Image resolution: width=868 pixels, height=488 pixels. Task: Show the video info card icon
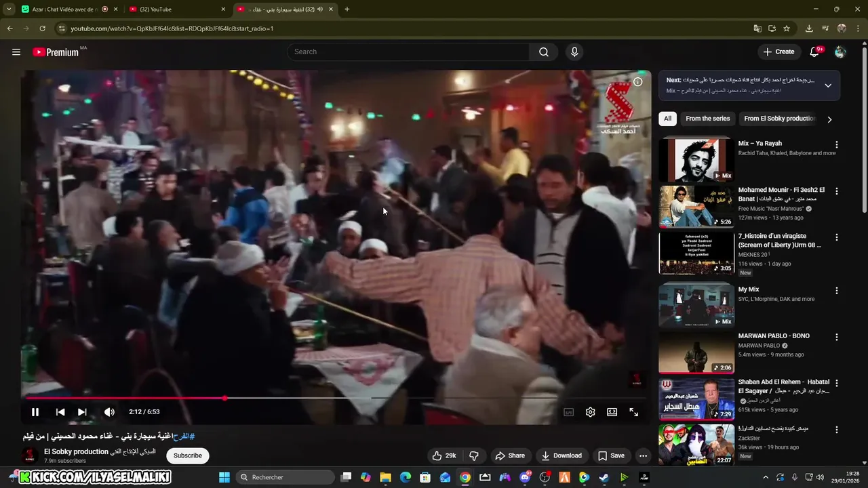[638, 81]
